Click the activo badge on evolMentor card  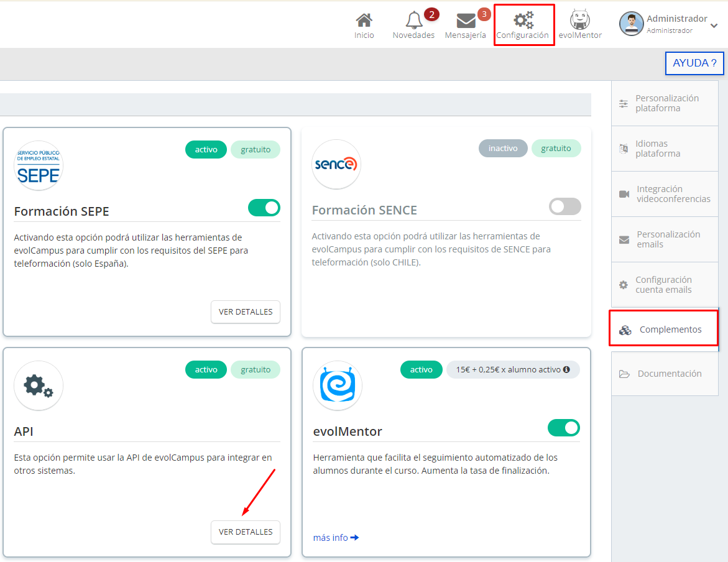pos(421,370)
